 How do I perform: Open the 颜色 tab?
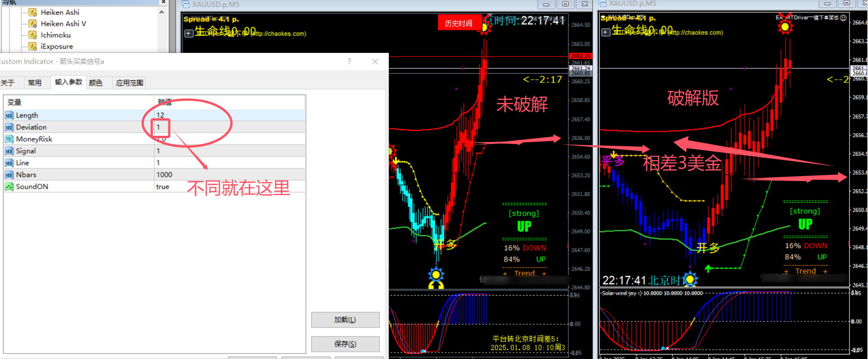(x=95, y=83)
